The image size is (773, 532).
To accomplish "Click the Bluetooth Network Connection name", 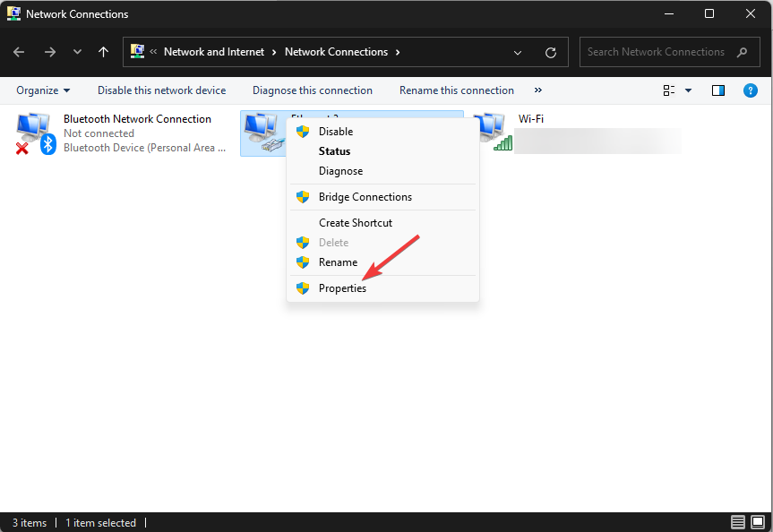I will tap(137, 119).
